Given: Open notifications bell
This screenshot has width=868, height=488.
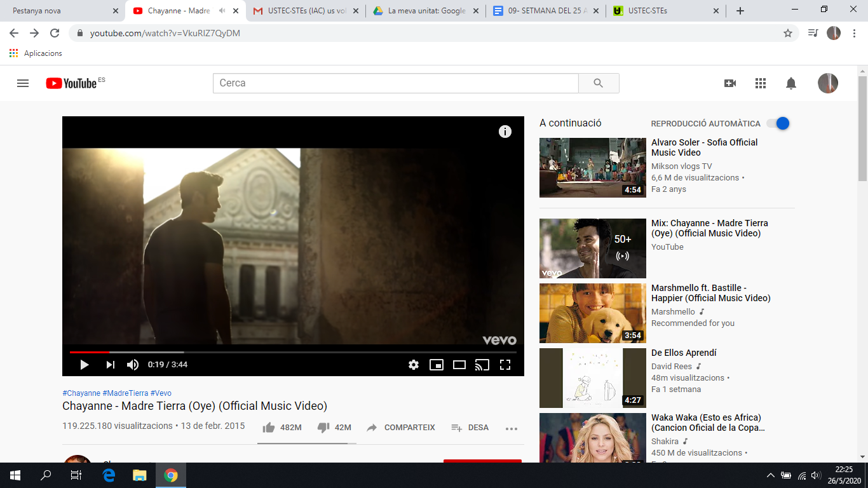Looking at the screenshot, I should click(x=791, y=83).
